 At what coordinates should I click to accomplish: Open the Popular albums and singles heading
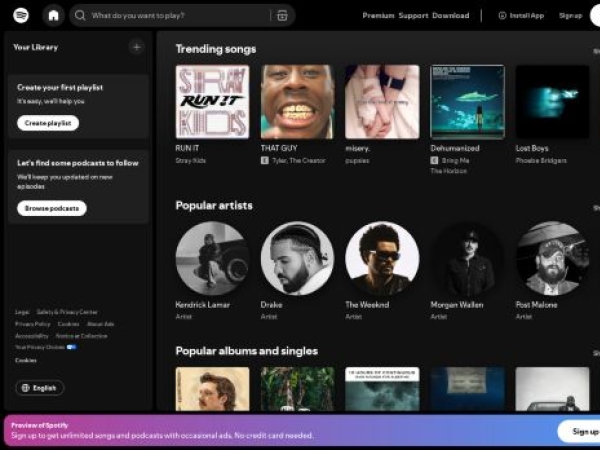246,351
